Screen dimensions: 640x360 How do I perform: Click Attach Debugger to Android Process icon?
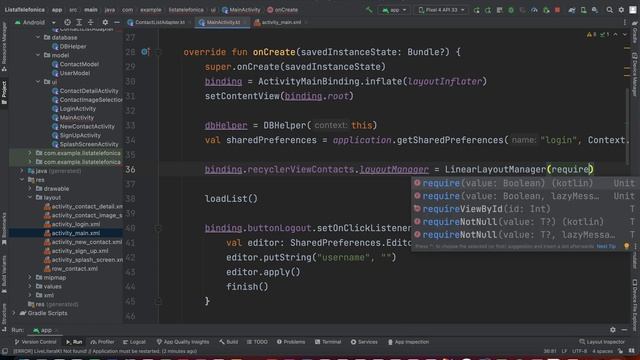pyautogui.click(x=546, y=10)
